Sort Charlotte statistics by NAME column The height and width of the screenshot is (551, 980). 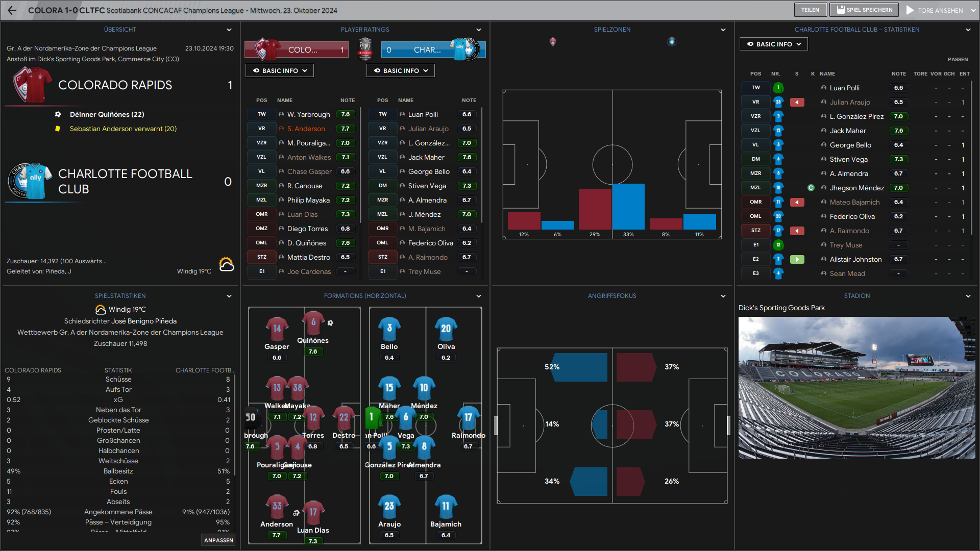point(827,74)
